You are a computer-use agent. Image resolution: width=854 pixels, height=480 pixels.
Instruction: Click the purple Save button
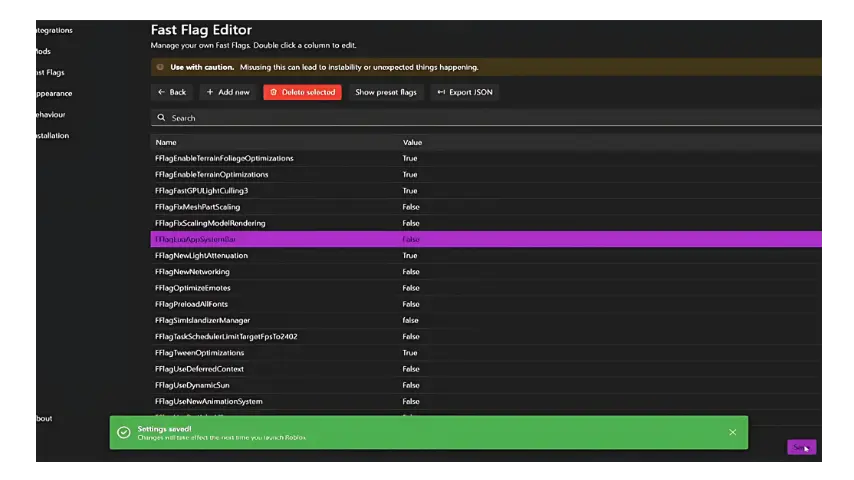tap(801, 447)
